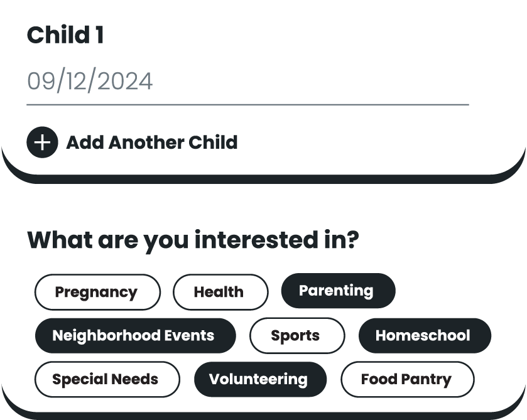This screenshot has width=527, height=420.
Task: Pick the Food Pantry interest
Action: (407, 379)
